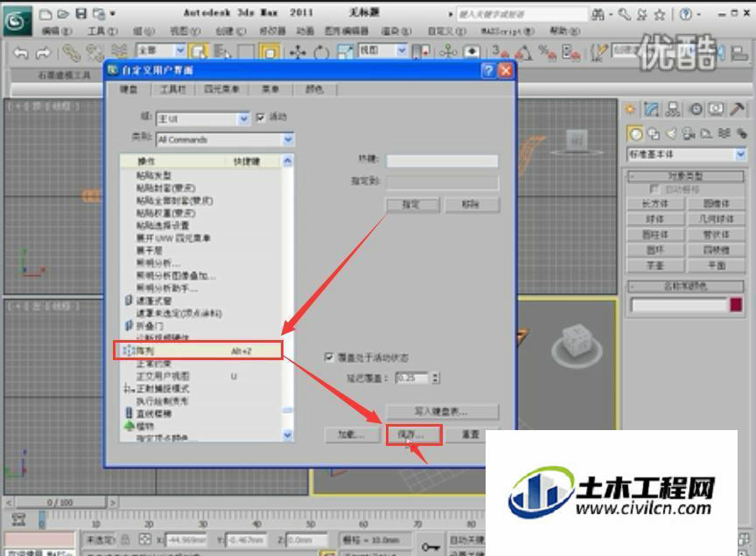
Task: Undo the last action in the main toolbar
Action: click(20, 52)
